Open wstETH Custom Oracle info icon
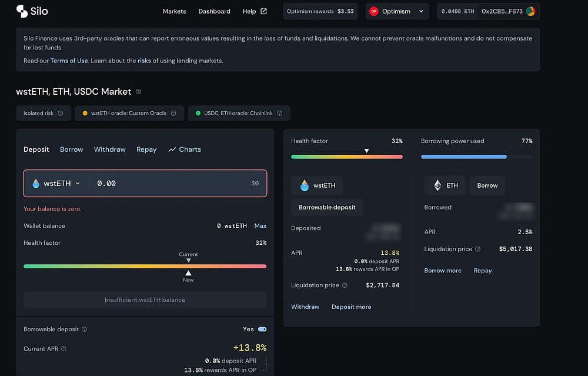The height and width of the screenshot is (376, 588). coord(173,113)
